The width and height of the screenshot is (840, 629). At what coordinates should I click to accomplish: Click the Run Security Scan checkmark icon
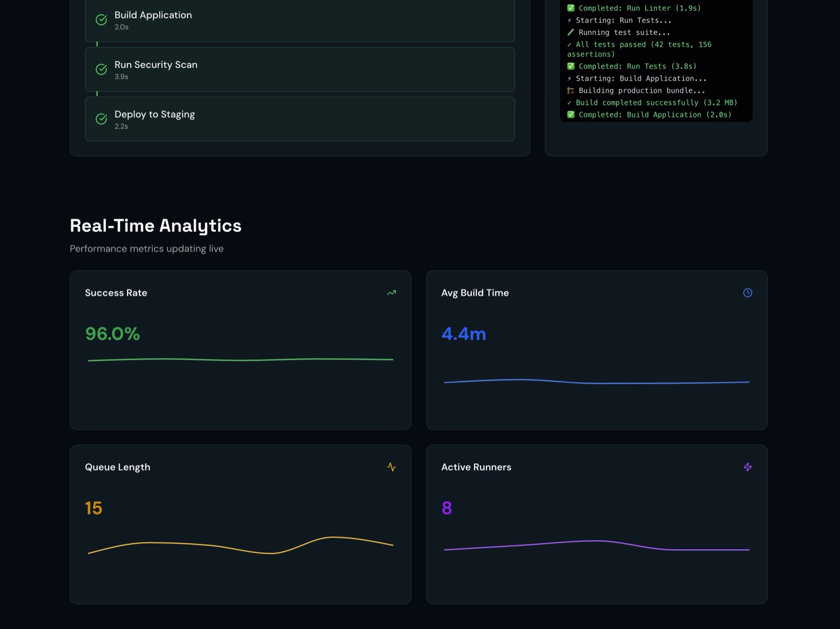point(101,69)
